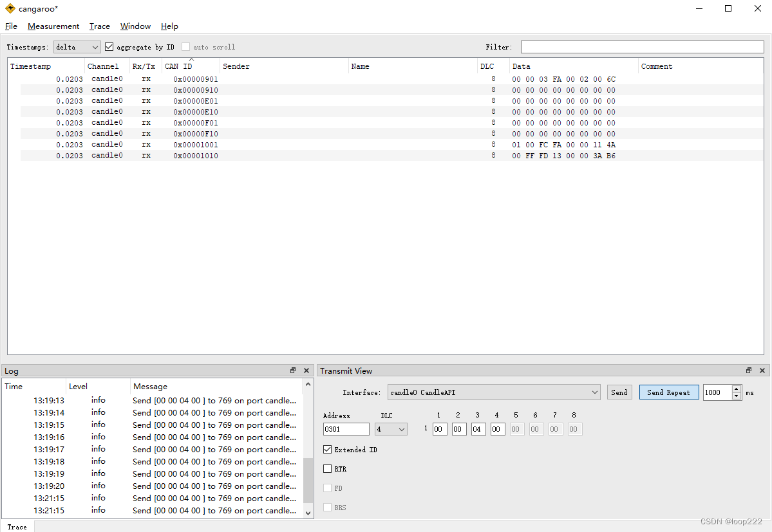
Task: Click the Channel column header
Action: tap(107, 66)
